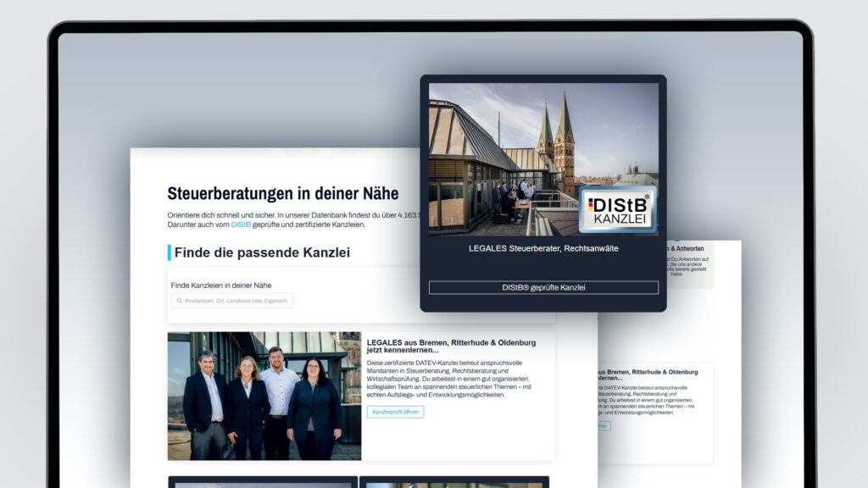Open the LEGALES team group photo
The height and width of the screenshot is (488, 868).
(x=264, y=396)
